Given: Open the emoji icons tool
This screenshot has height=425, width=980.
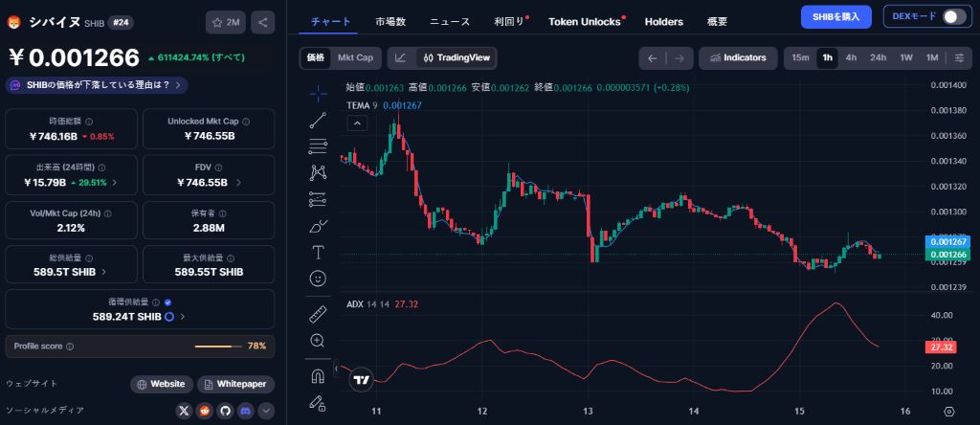Looking at the screenshot, I should pyautogui.click(x=318, y=279).
